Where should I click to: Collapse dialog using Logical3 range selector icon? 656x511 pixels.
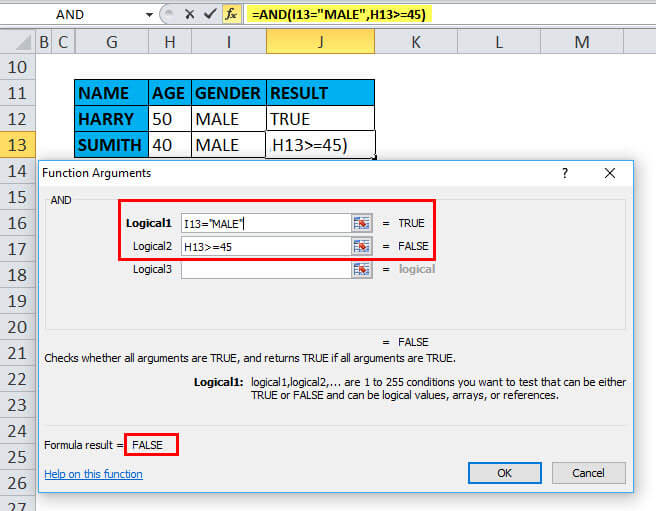click(x=361, y=269)
